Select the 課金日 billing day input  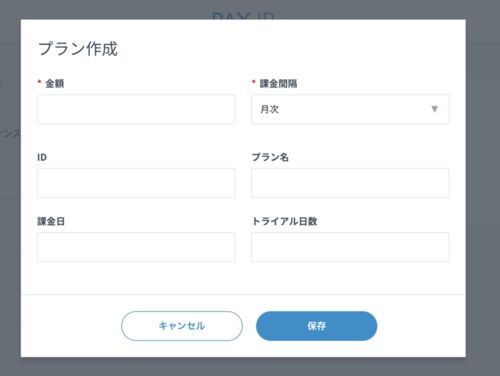(136, 247)
